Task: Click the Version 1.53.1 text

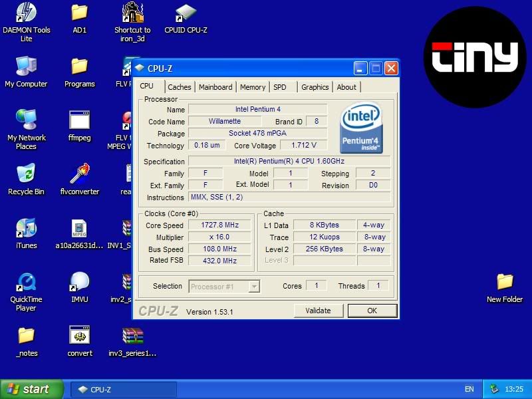Action: [x=209, y=312]
